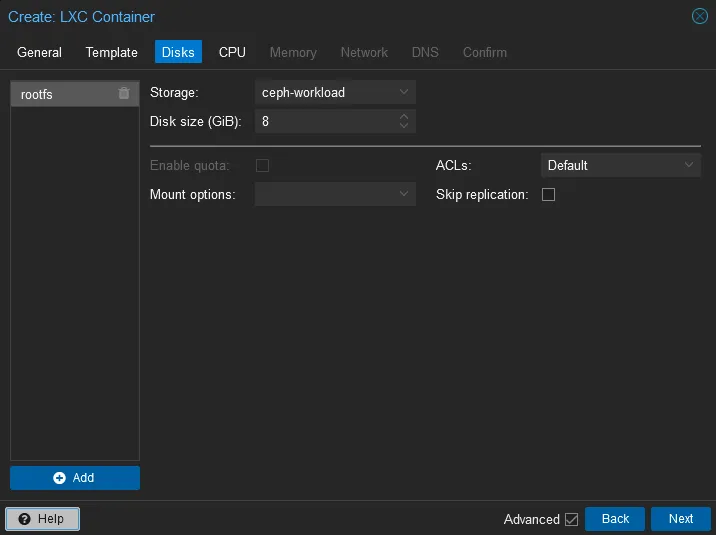The image size is (716, 535).
Task: Uncheck the Advanced checkbox
Action: [572, 519]
